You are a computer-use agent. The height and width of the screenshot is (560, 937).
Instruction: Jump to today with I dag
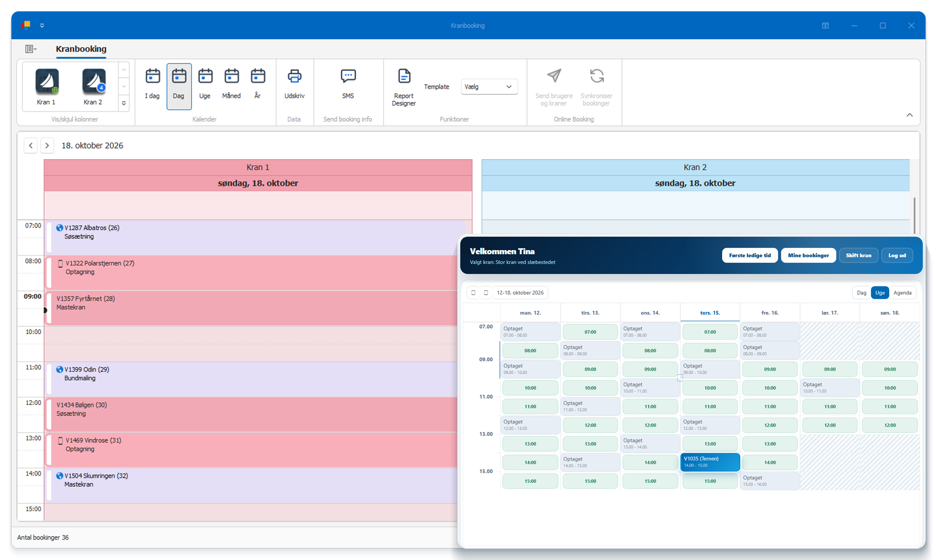(152, 86)
